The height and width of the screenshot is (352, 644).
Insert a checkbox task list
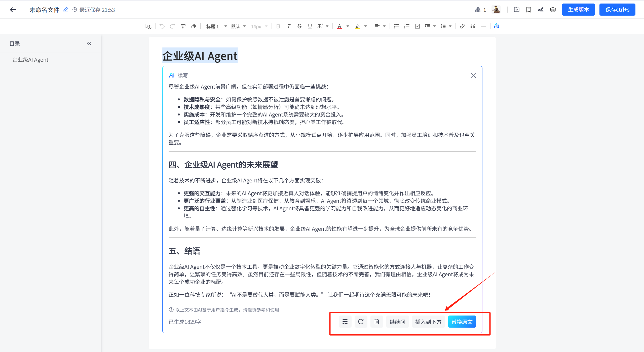[417, 26]
